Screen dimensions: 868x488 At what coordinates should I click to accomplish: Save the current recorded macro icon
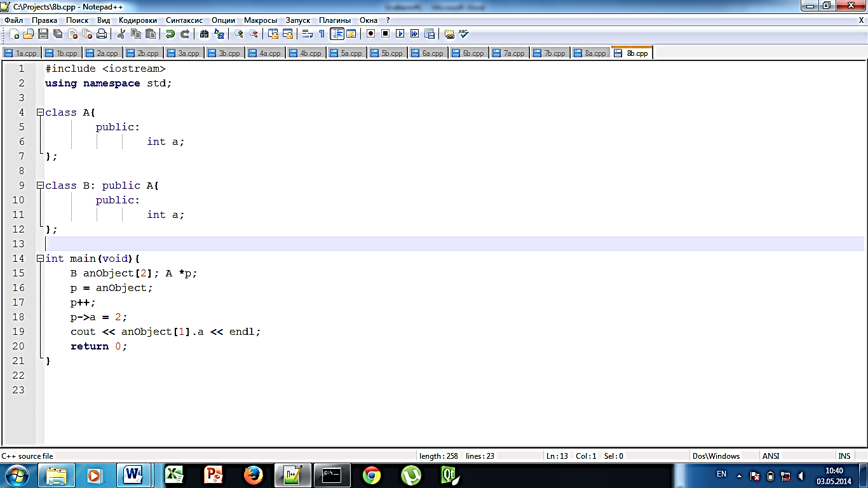429,34
